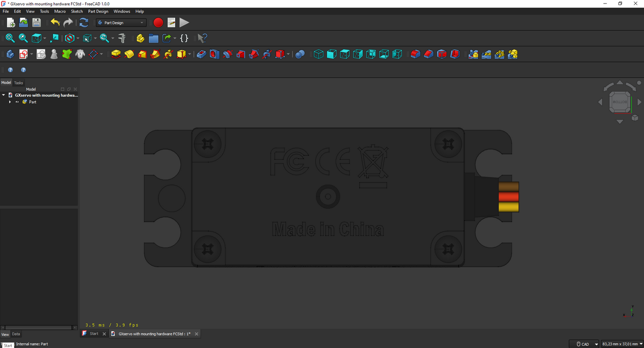Switch to the Start document tab
The image size is (644, 348).
[x=94, y=334]
